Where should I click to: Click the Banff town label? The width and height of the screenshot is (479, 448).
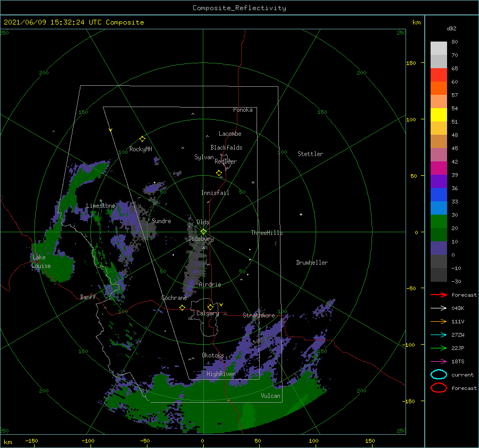[88, 297]
